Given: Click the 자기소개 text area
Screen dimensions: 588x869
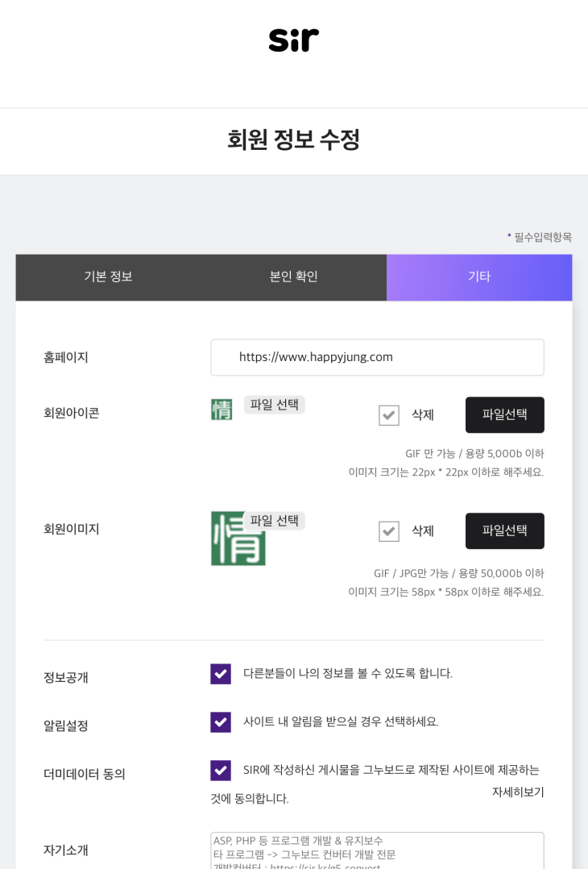Looking at the screenshot, I should click(377, 850).
